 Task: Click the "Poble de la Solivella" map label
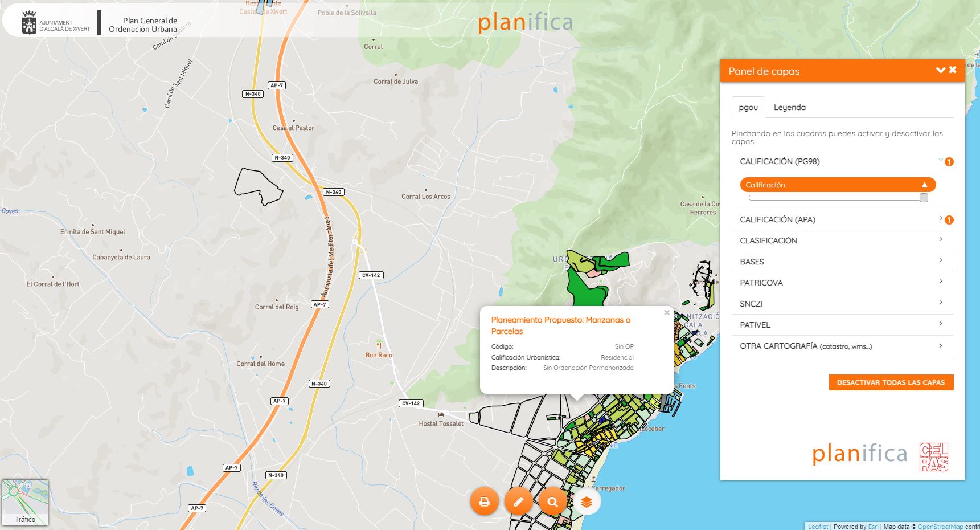(347, 13)
